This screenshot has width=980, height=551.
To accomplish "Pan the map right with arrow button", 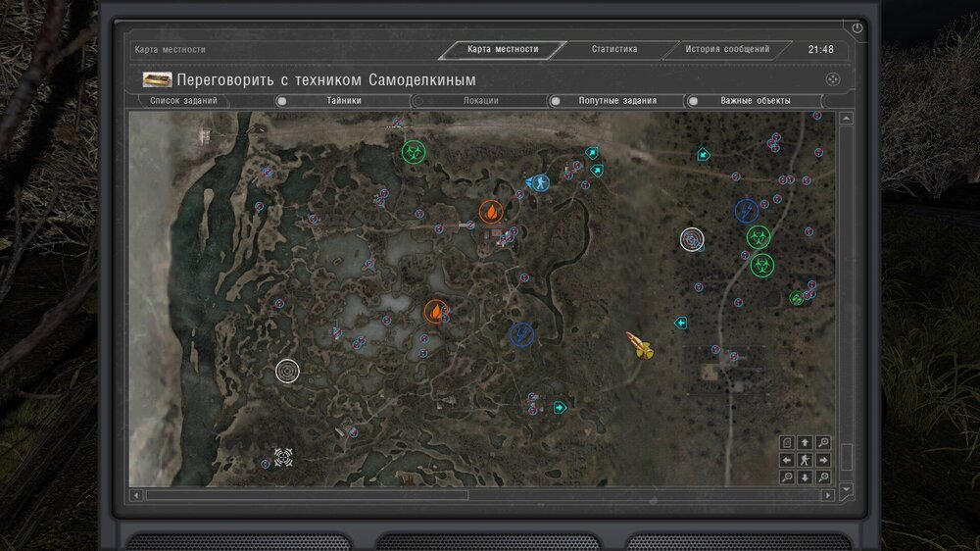I will pos(823,460).
